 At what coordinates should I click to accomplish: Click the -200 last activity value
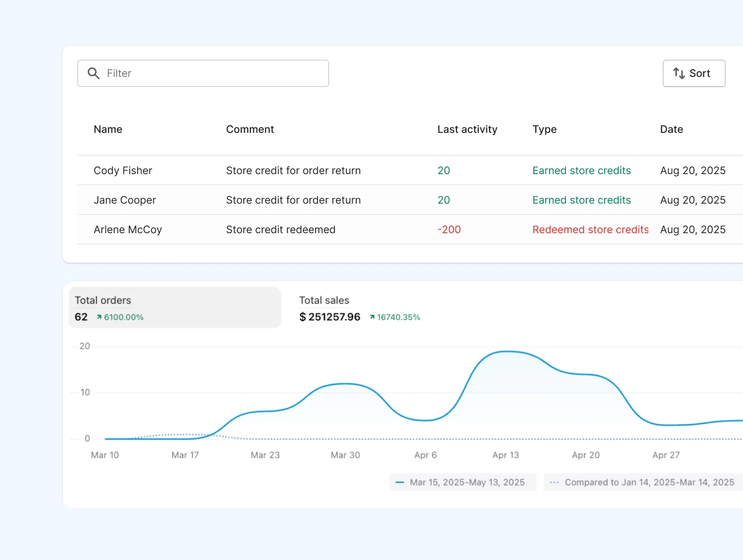tap(449, 230)
